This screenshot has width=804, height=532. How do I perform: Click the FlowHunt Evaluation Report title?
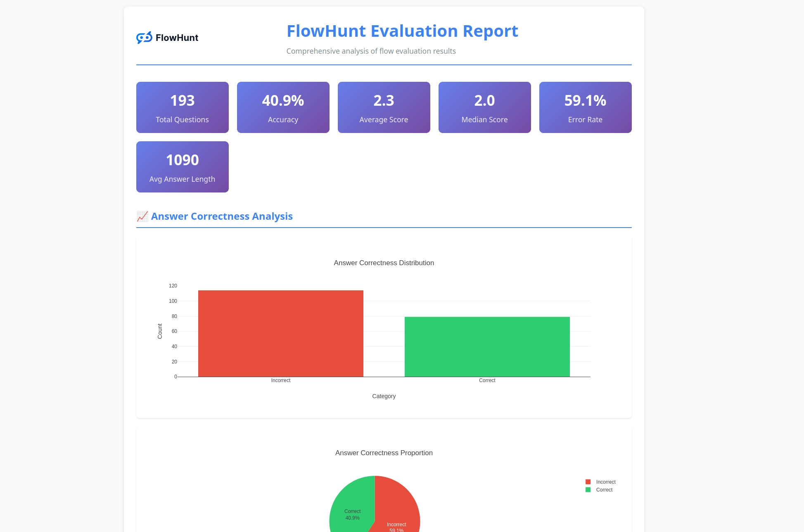coord(402,31)
